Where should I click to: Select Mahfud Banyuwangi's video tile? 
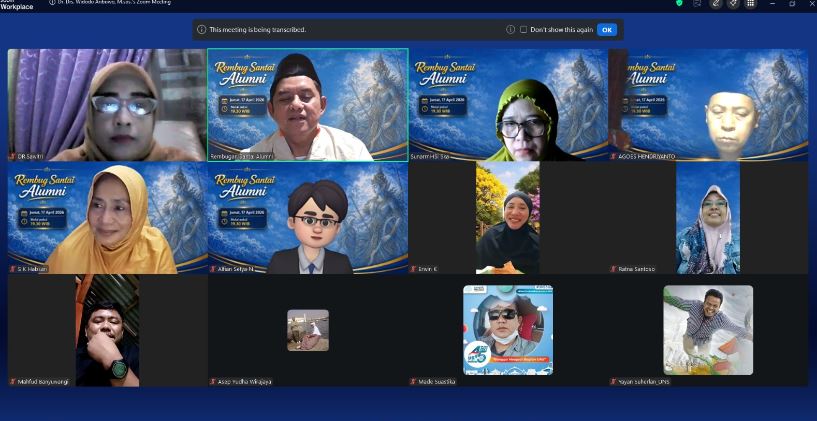[107, 330]
